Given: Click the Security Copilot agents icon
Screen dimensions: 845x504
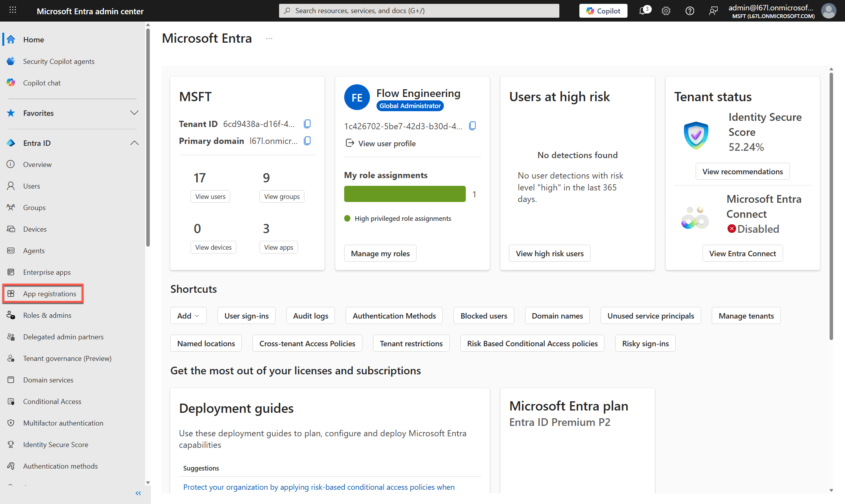Looking at the screenshot, I should click(11, 61).
